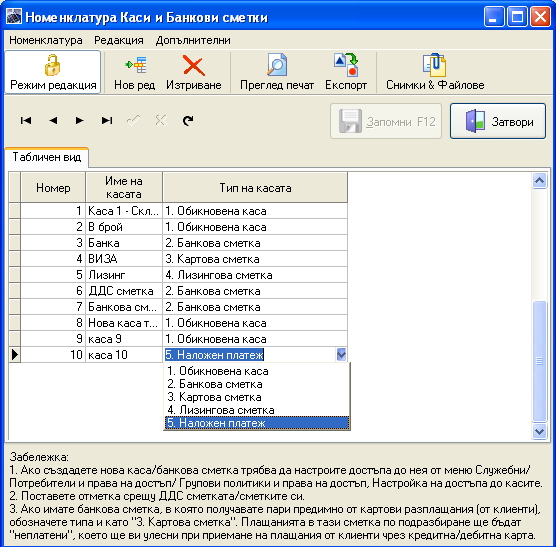Go to previous record arrow

click(x=53, y=121)
